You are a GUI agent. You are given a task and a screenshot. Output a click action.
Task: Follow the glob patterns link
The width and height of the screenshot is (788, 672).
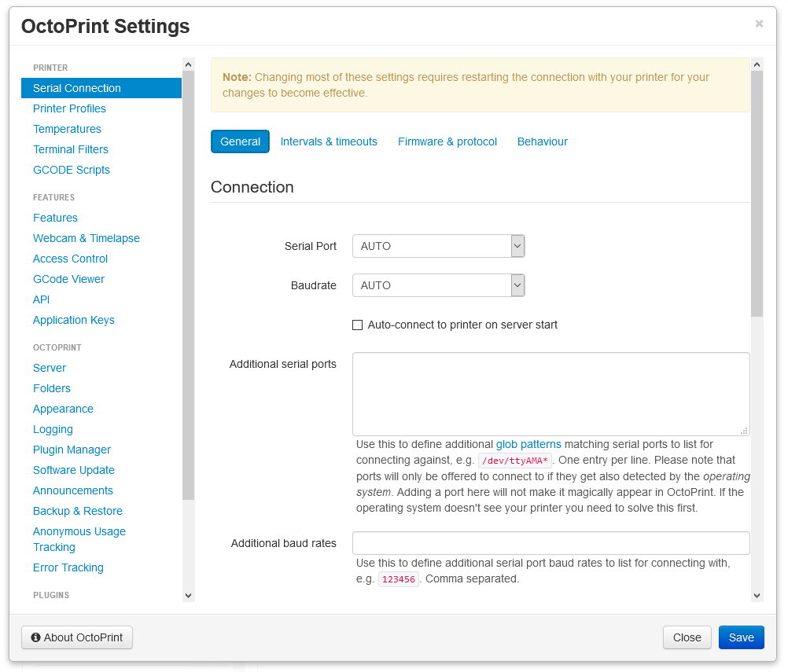528,445
